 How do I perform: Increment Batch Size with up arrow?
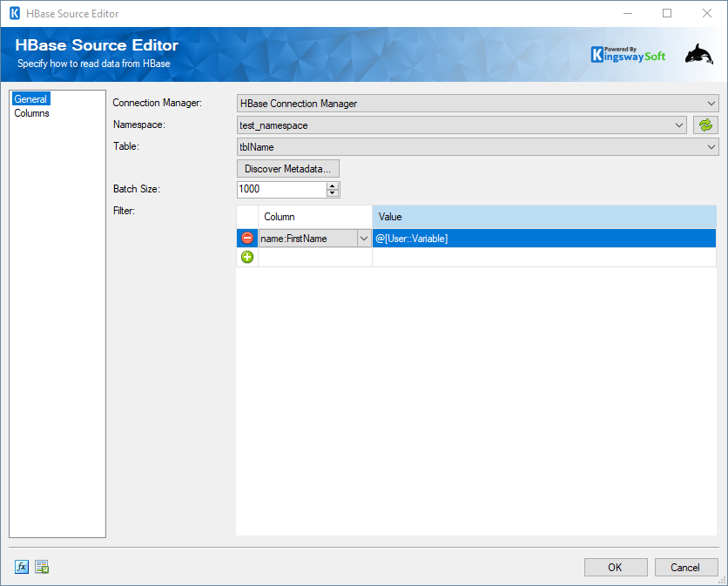pyautogui.click(x=332, y=185)
